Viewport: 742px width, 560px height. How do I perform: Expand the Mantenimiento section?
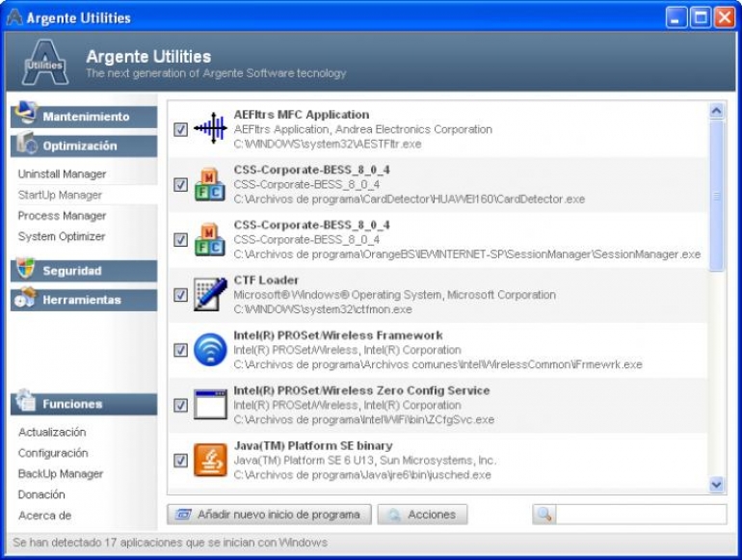[84, 117]
